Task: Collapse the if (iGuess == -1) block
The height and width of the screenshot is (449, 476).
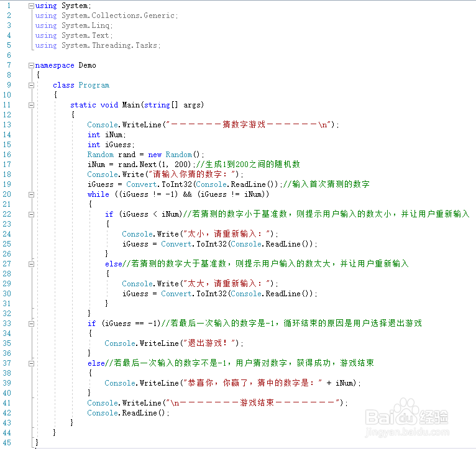Action: [x=31, y=324]
